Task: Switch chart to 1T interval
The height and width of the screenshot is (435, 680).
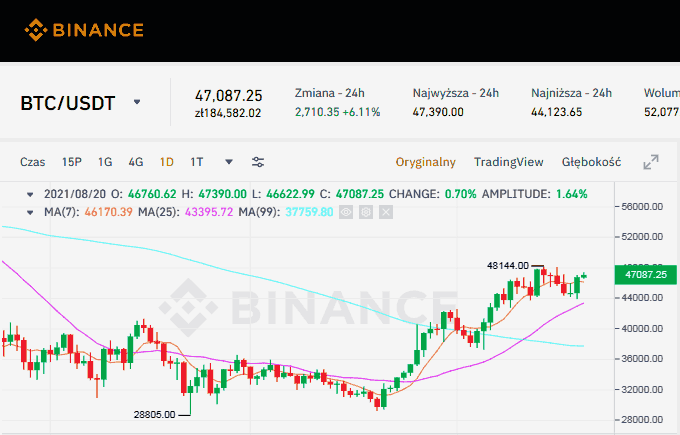Action: [x=196, y=162]
